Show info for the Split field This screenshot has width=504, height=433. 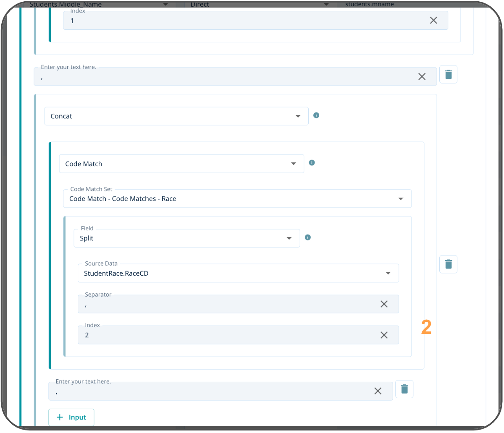point(307,237)
